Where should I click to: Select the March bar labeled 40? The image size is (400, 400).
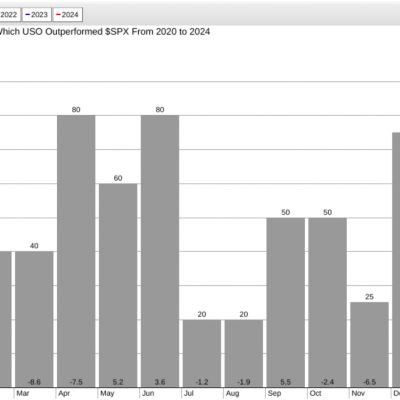click(x=34, y=319)
